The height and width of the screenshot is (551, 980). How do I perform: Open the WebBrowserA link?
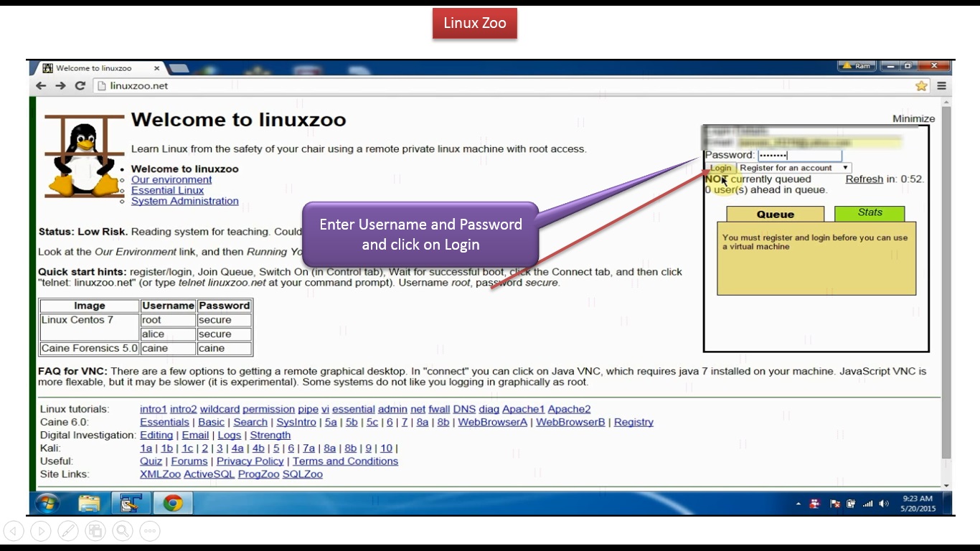tap(492, 423)
